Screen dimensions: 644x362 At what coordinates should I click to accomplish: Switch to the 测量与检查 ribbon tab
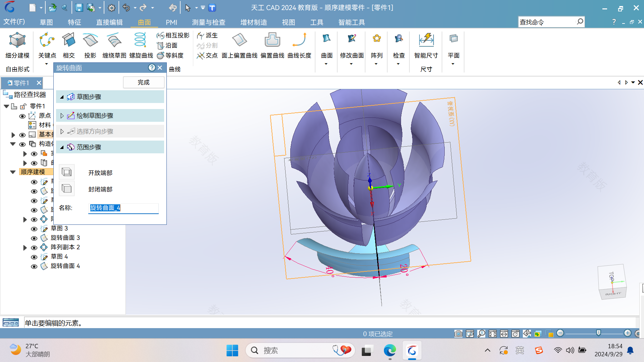click(209, 22)
